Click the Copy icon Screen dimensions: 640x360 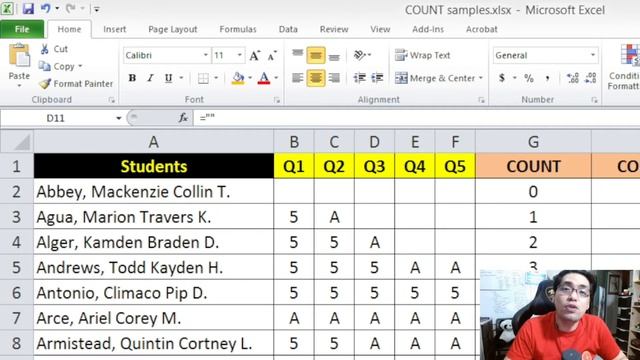pos(44,66)
